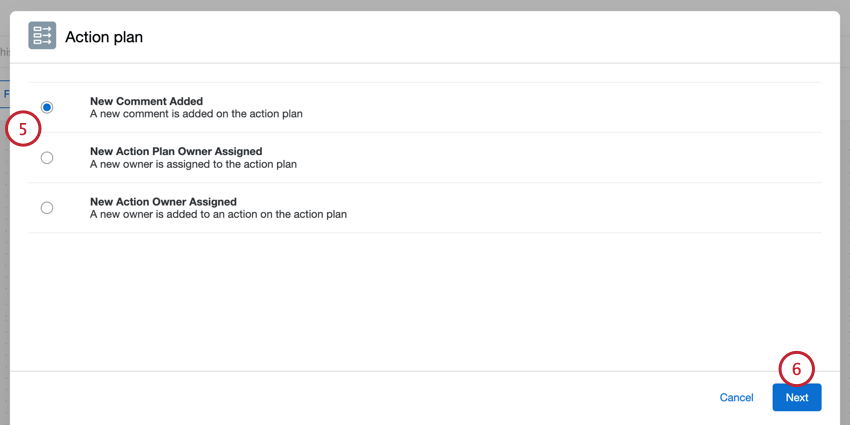This screenshot has width=850, height=425.
Task: Click the red step 6 marker
Action: tap(796, 368)
